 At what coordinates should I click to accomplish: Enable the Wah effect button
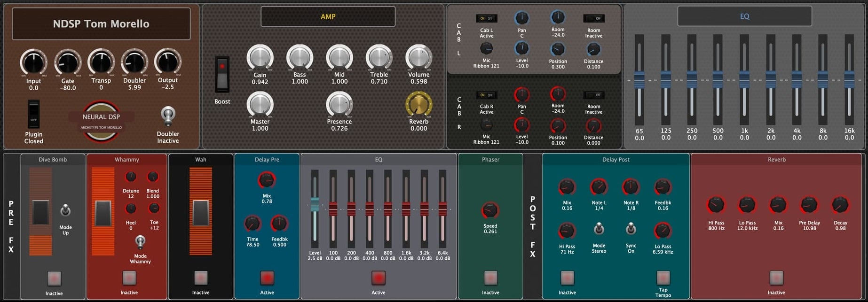pos(201,278)
